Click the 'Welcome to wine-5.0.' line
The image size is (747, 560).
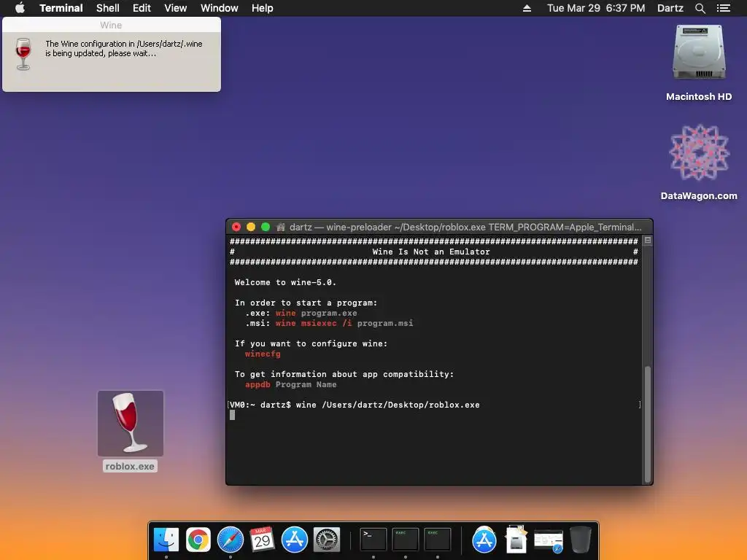click(x=285, y=282)
